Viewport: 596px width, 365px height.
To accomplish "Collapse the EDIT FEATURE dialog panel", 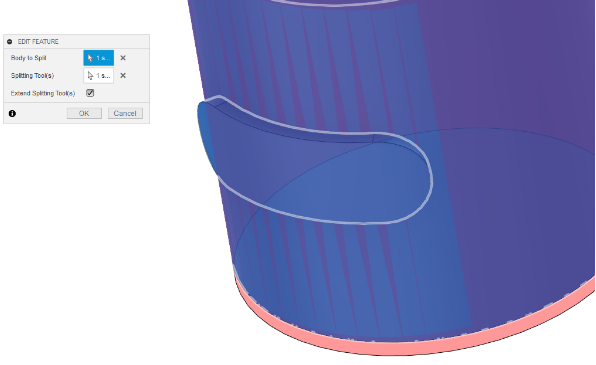I will pyautogui.click(x=10, y=41).
